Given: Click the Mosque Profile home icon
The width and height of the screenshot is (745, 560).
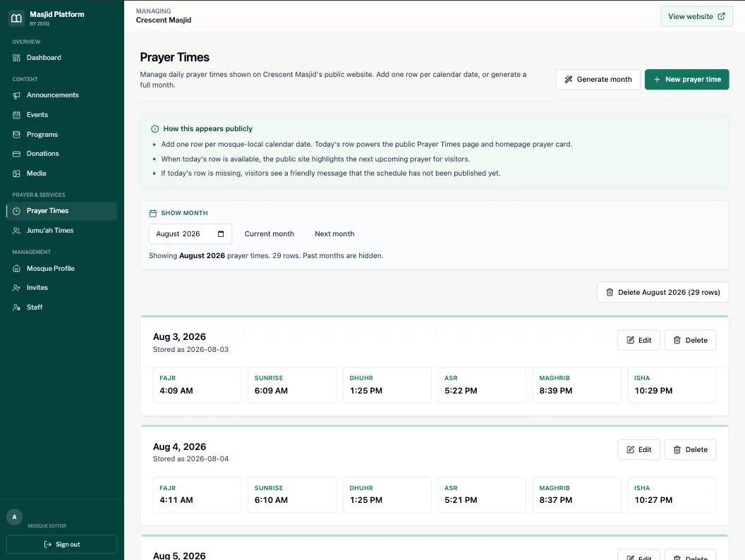Looking at the screenshot, I should click(x=17, y=269).
